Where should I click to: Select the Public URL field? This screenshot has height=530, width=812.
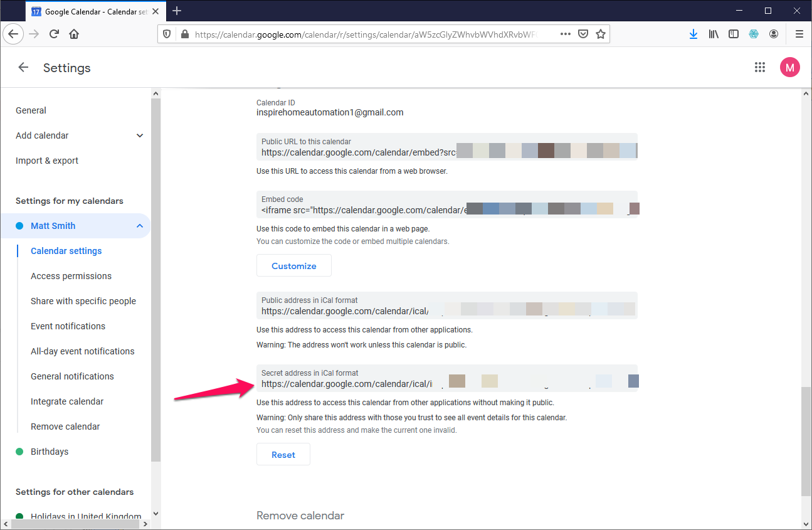447,147
